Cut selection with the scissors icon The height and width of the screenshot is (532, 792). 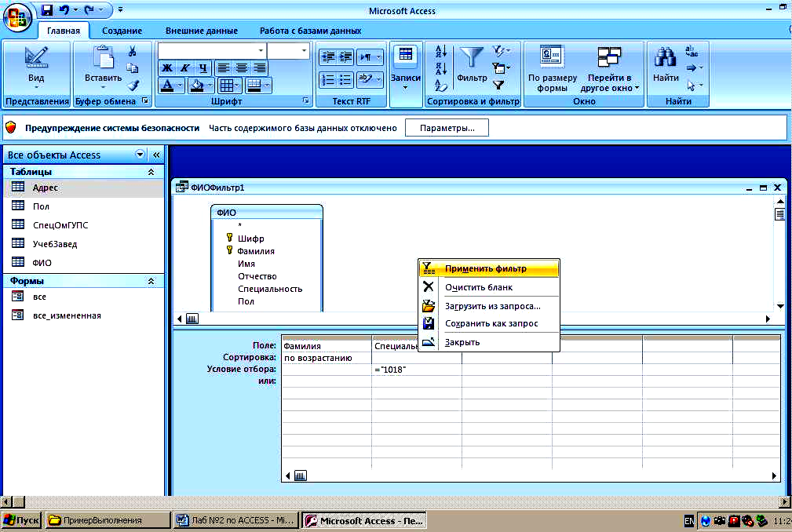133,51
